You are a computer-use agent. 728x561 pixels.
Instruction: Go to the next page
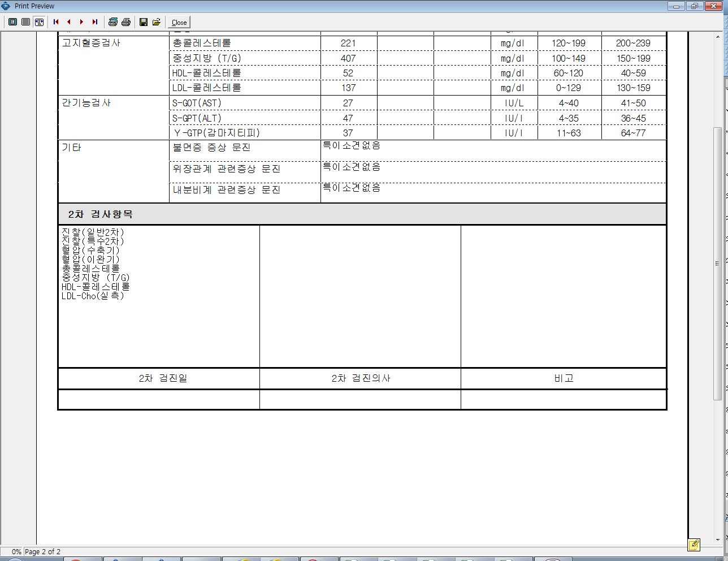click(82, 22)
